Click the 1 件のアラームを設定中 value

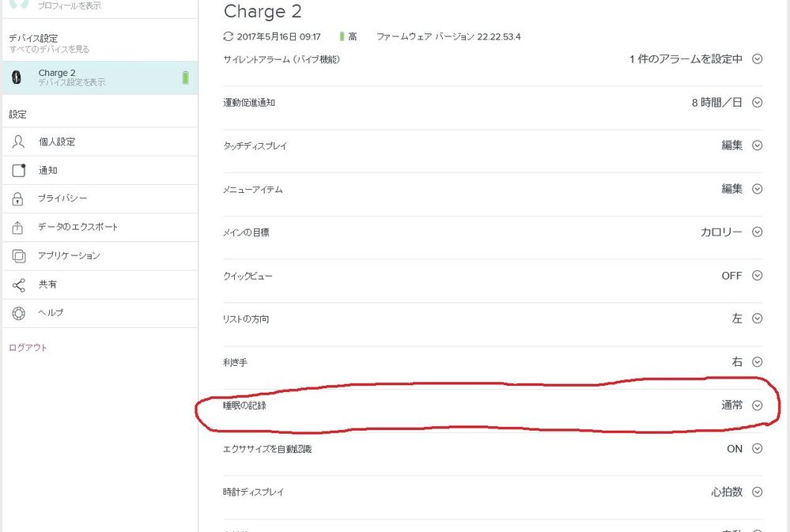[x=686, y=59]
